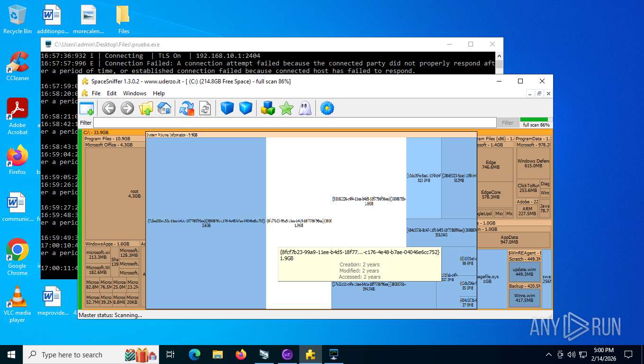Select the Winre.wim 417.5MB block
644x364 pixels.
[524, 298]
